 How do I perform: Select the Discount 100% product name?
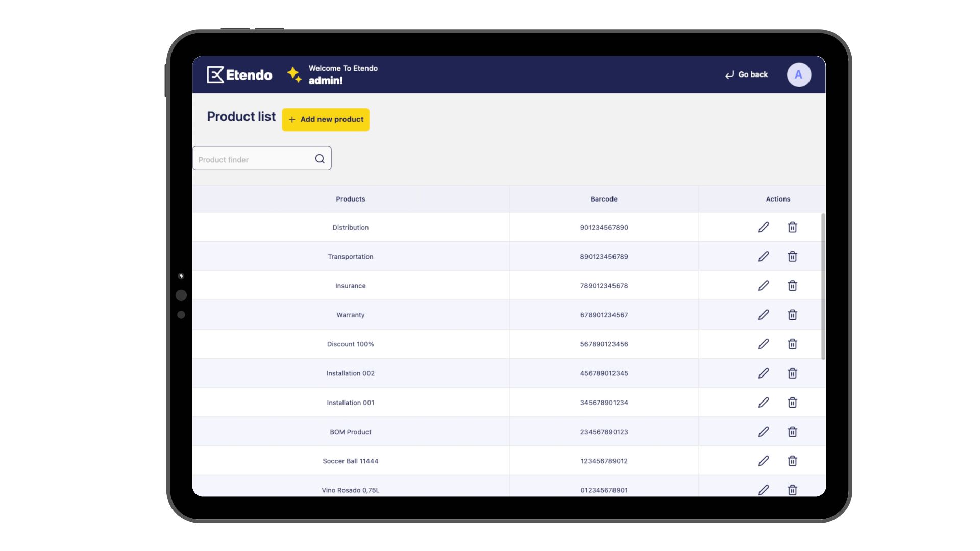[351, 344]
